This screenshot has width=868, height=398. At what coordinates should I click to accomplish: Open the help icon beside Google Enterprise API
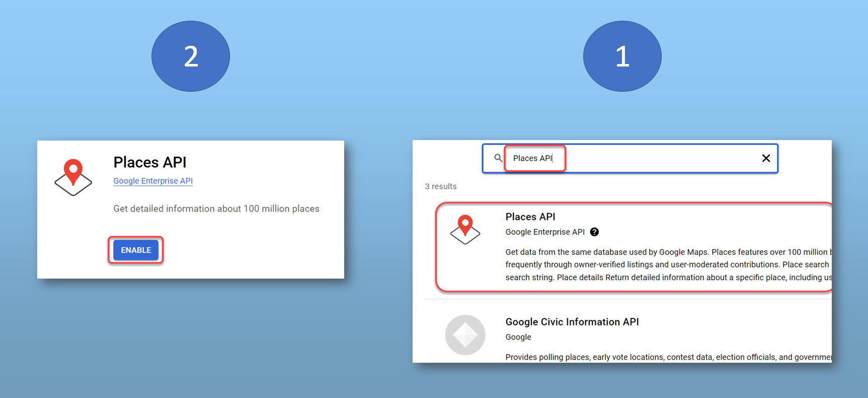594,232
